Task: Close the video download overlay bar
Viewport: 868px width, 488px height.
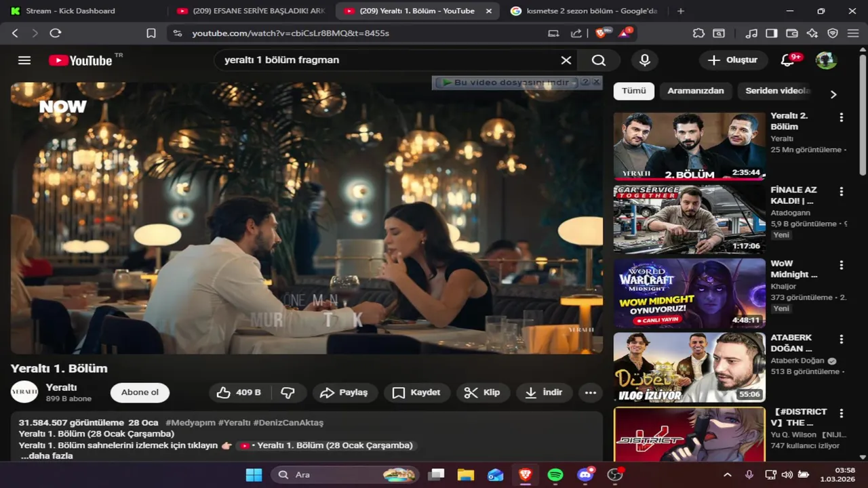Action: (x=596, y=82)
